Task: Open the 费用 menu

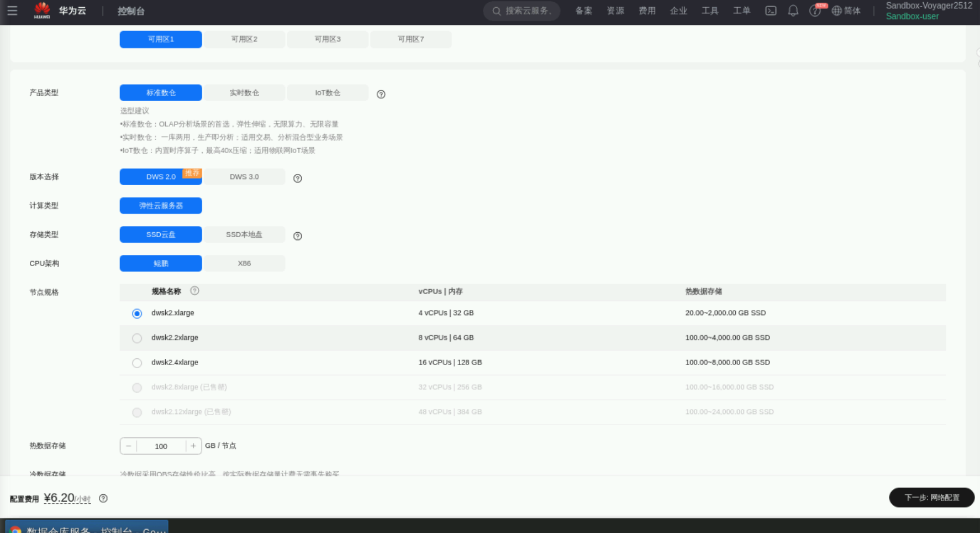Action: 647,11
